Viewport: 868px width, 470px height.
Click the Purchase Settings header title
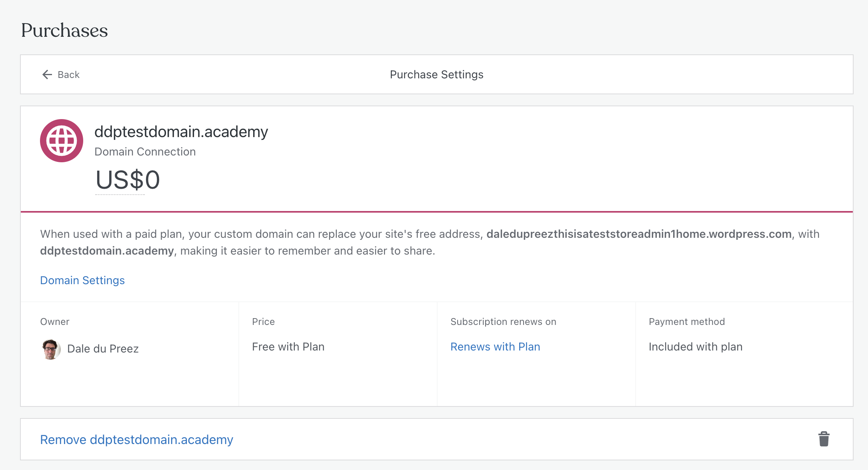point(436,75)
